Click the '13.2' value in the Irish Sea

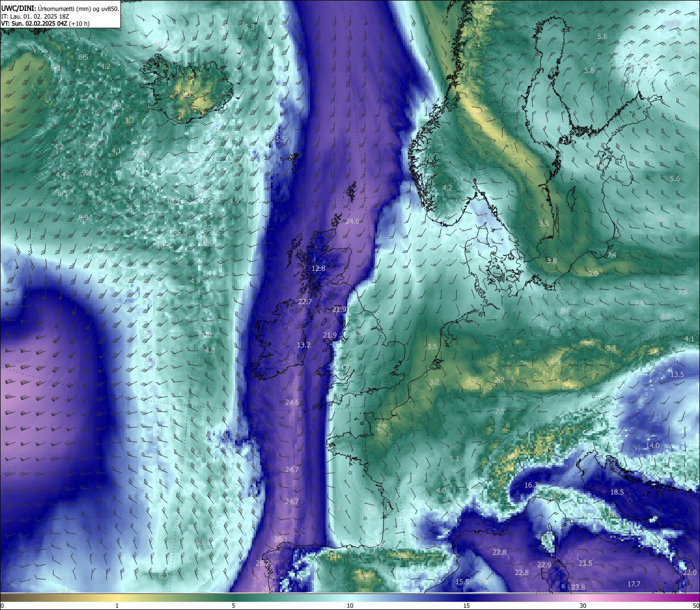tap(304, 345)
